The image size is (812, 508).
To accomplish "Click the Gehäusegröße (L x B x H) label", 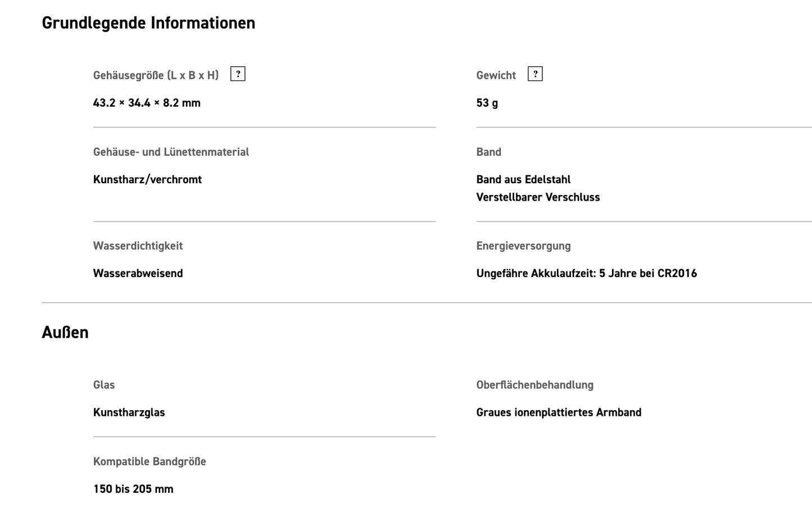I will coord(156,75).
